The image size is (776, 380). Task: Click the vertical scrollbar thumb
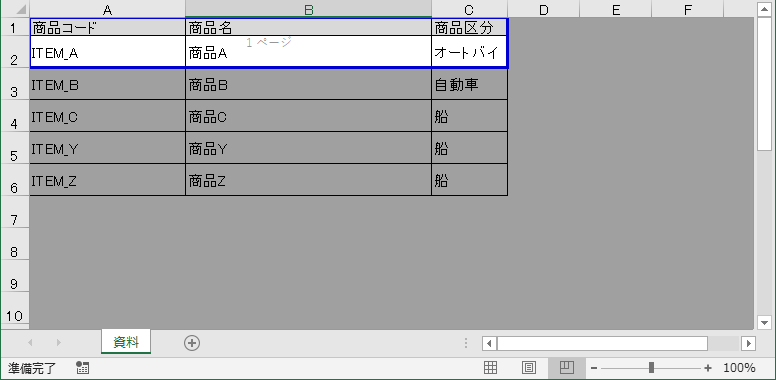[764, 84]
